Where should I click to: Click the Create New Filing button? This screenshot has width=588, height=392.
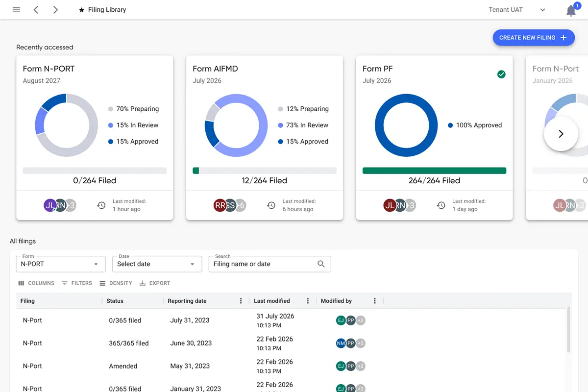533,38
